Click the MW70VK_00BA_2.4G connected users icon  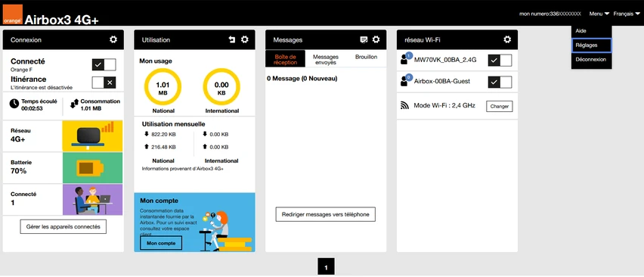405,59
